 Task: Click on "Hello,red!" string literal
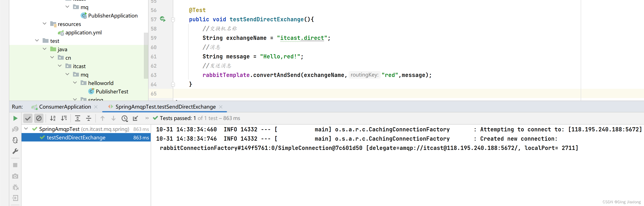280,57
